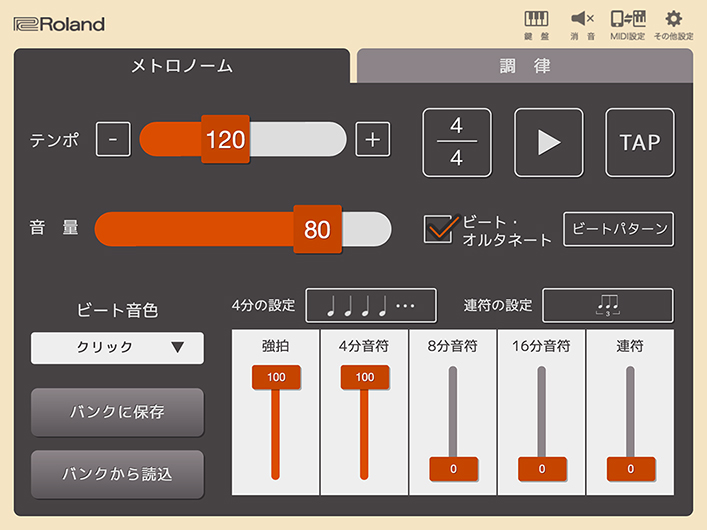Open the triplet 連符の設定 note selector
The height and width of the screenshot is (530, 707).
coord(607,305)
